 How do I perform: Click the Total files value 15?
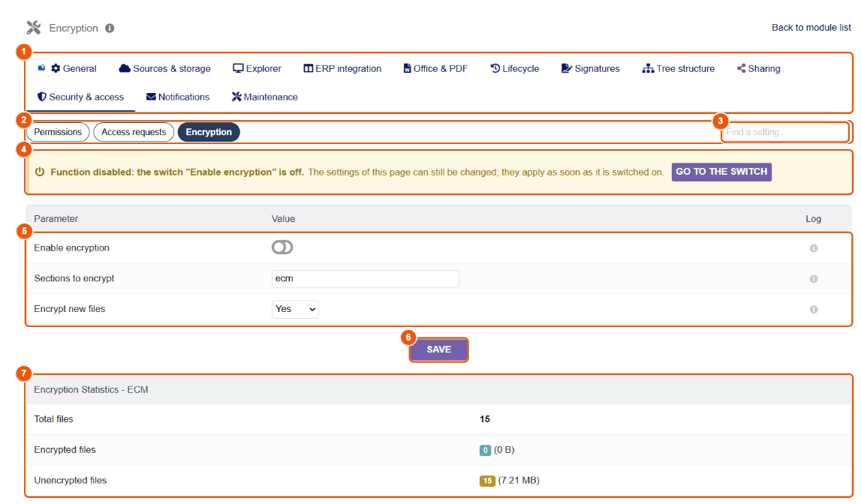click(484, 419)
